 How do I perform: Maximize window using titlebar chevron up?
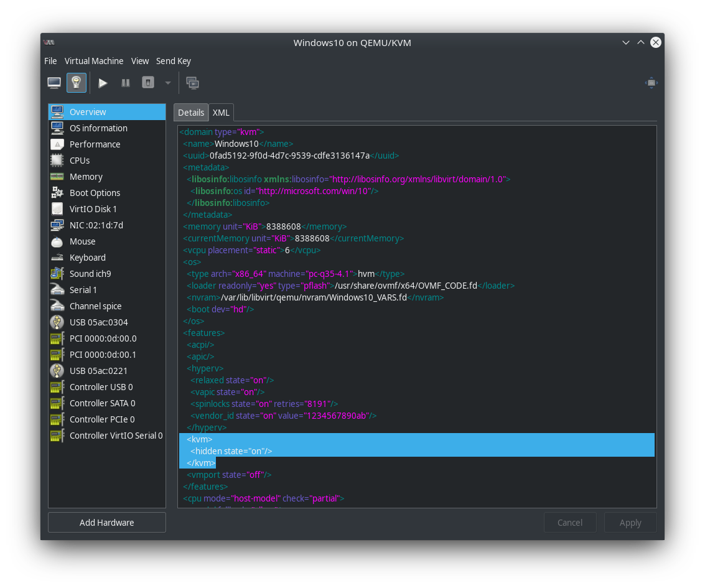pos(641,43)
